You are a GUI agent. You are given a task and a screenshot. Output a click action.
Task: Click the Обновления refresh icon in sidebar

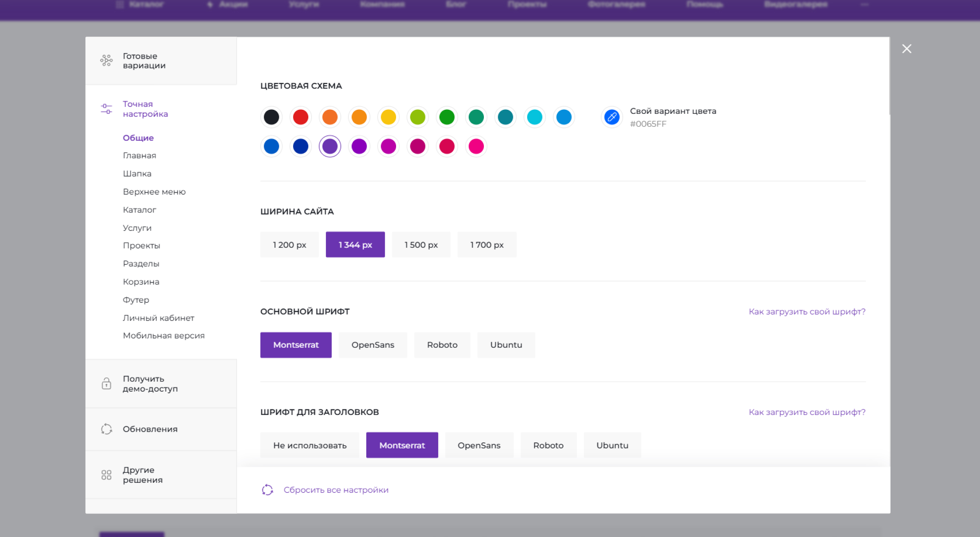click(x=106, y=429)
